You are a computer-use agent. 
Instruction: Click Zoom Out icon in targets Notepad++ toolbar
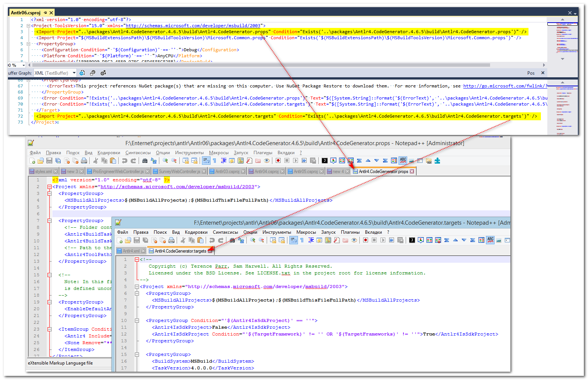click(x=261, y=240)
